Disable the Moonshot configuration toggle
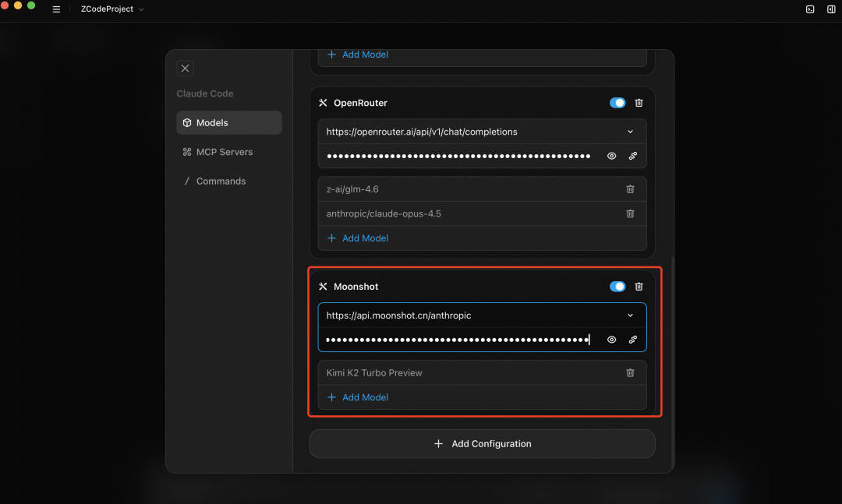 tap(617, 287)
